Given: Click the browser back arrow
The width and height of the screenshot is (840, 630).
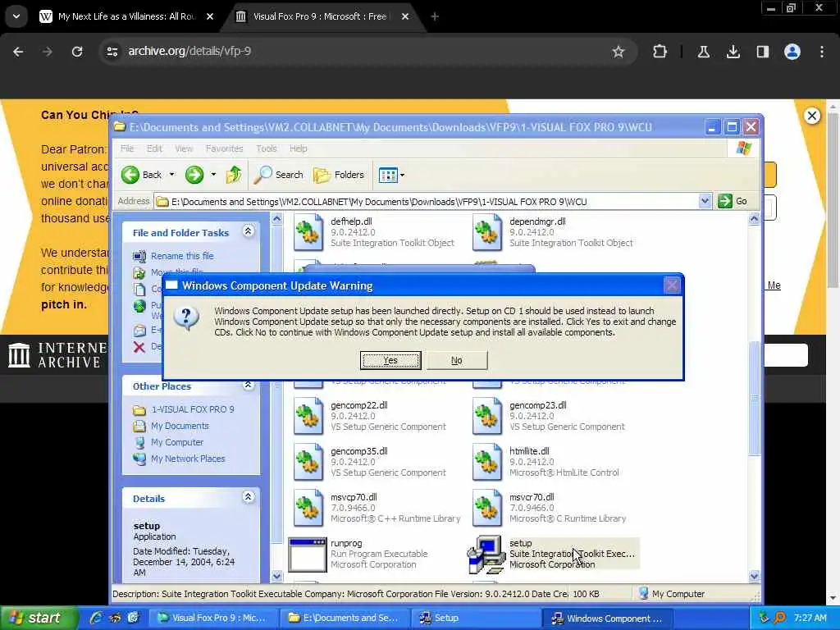Looking at the screenshot, I should click(x=18, y=52).
